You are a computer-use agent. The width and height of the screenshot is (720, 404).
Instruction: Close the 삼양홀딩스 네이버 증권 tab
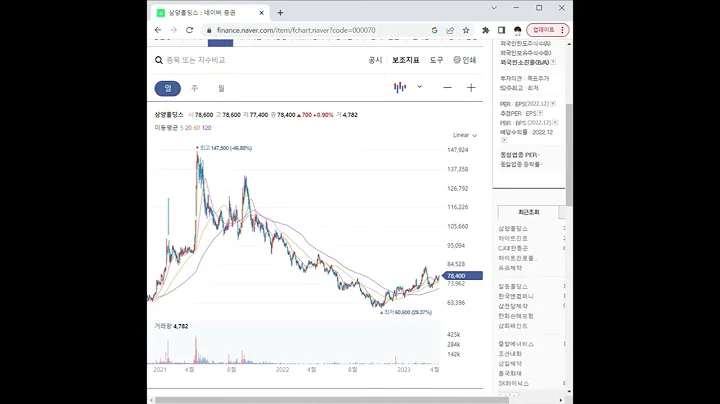pos(262,13)
